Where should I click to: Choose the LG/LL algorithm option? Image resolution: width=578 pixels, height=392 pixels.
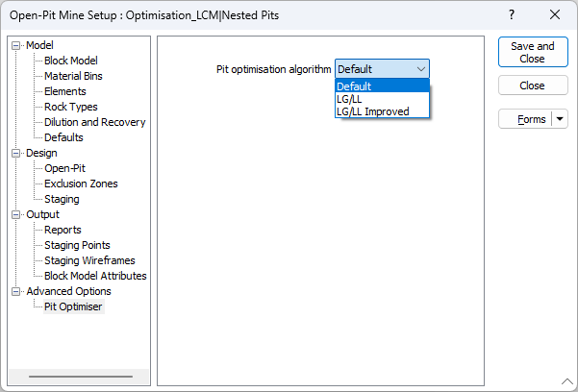coord(382,99)
